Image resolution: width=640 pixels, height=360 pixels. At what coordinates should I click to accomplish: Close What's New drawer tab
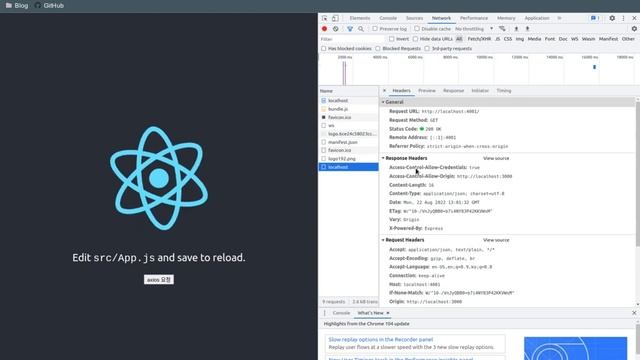(388, 313)
